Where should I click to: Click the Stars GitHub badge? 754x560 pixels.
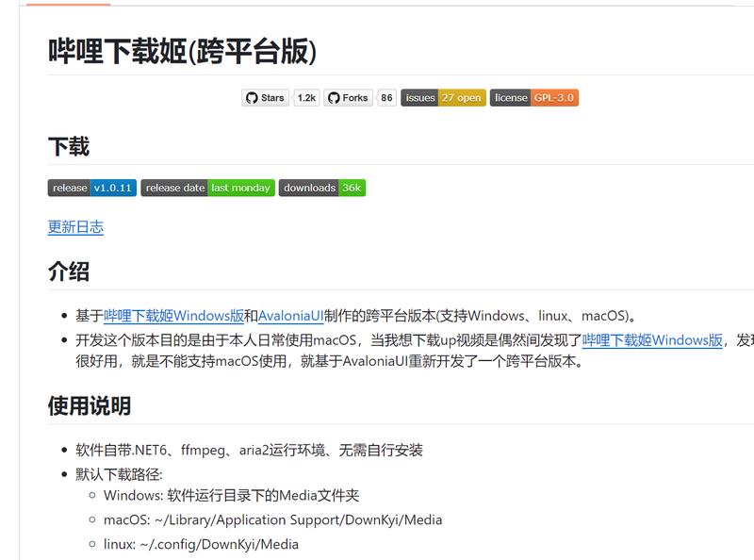(266, 98)
